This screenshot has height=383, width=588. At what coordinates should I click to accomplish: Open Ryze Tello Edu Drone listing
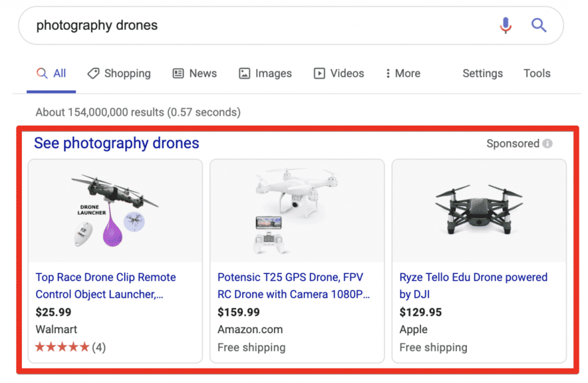473,285
